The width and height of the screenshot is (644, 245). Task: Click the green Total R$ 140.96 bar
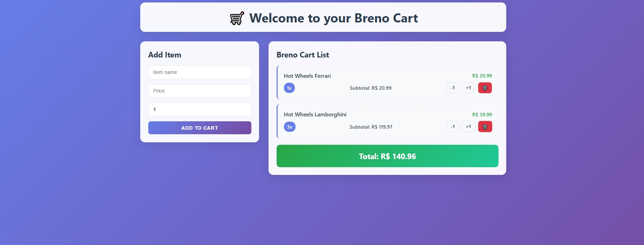pyautogui.click(x=387, y=156)
